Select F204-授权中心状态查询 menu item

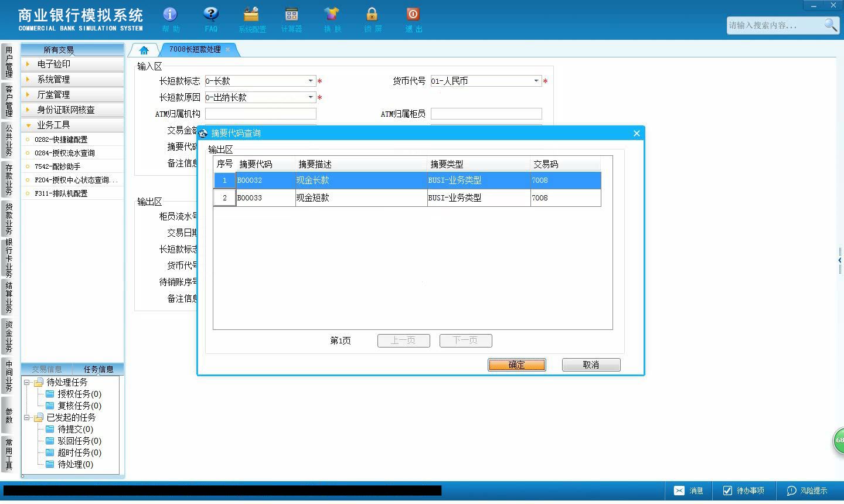point(73,180)
